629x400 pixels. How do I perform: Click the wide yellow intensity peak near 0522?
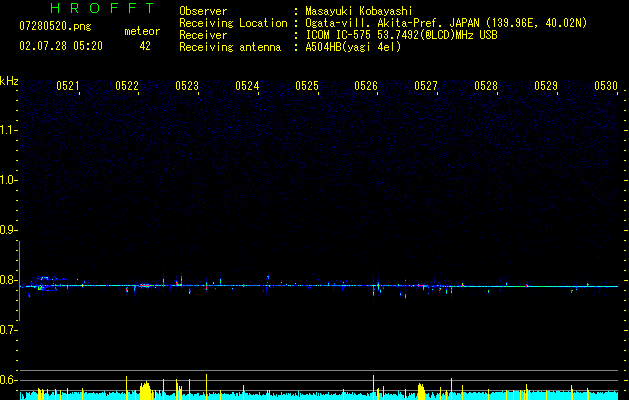pos(145,391)
